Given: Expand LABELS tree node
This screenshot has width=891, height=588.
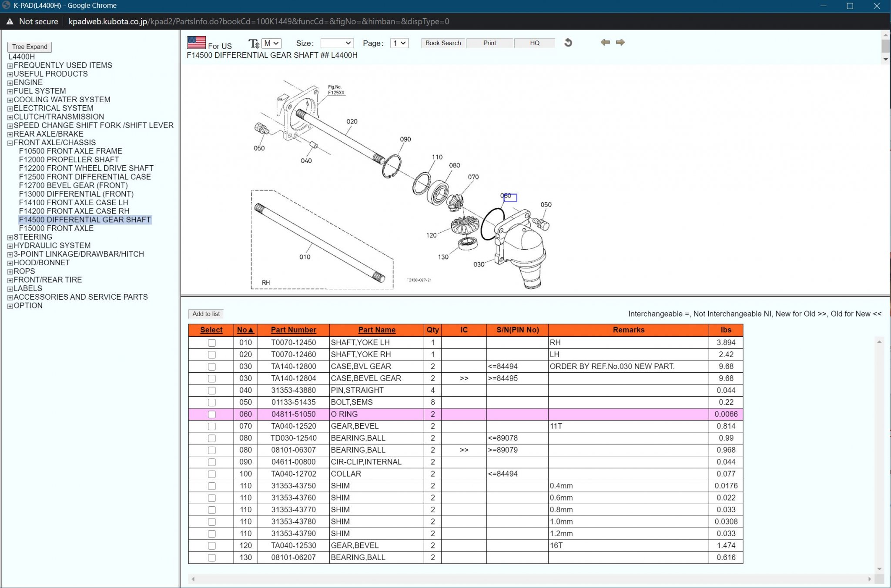Looking at the screenshot, I should pyautogui.click(x=10, y=289).
